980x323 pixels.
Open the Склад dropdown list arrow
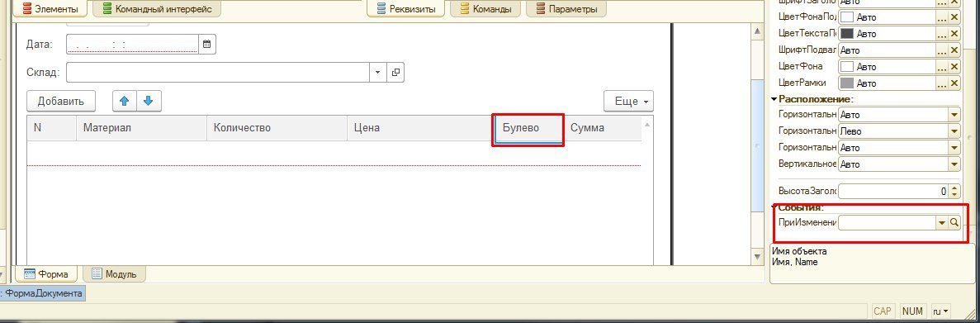pyautogui.click(x=377, y=73)
